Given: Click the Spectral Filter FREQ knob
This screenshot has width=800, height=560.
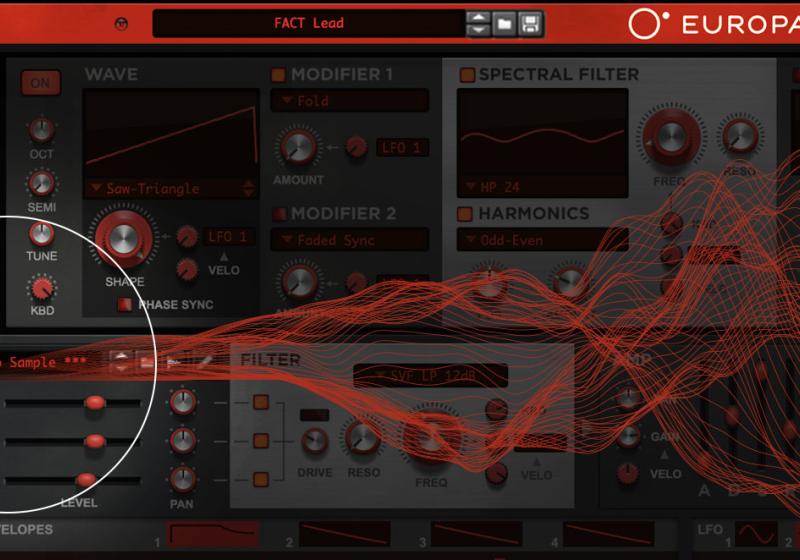Looking at the screenshot, I should 672,137.
